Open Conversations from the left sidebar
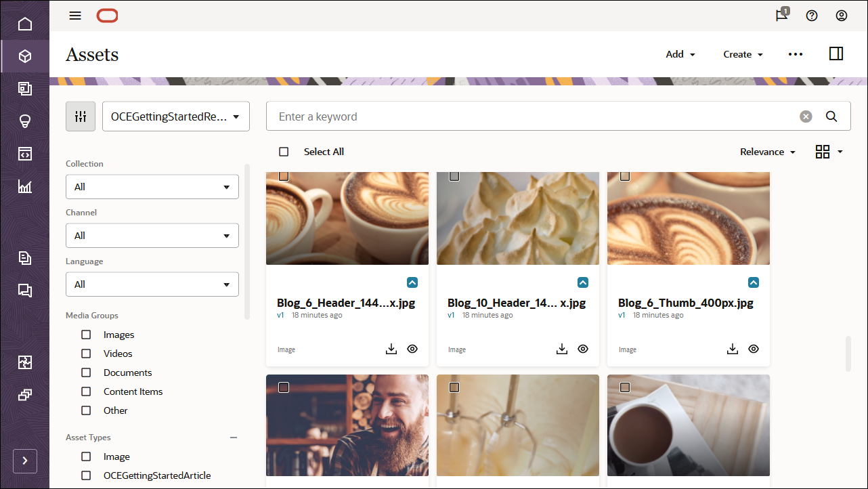 tap(25, 290)
